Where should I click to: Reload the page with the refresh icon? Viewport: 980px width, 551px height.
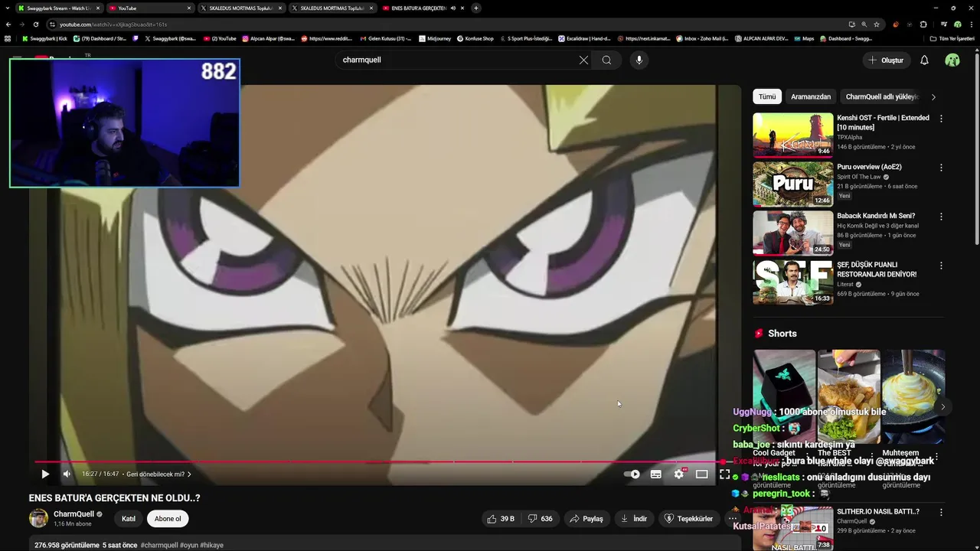coord(35,24)
